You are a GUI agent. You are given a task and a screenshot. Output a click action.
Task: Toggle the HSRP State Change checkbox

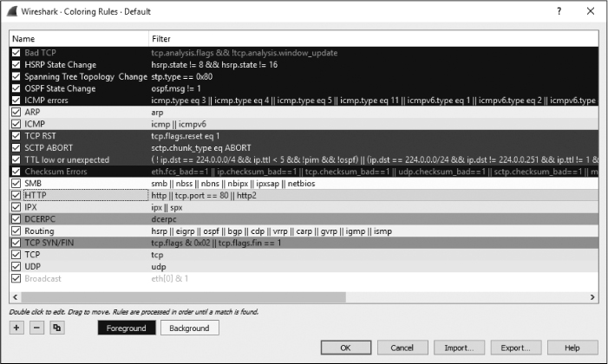16,65
